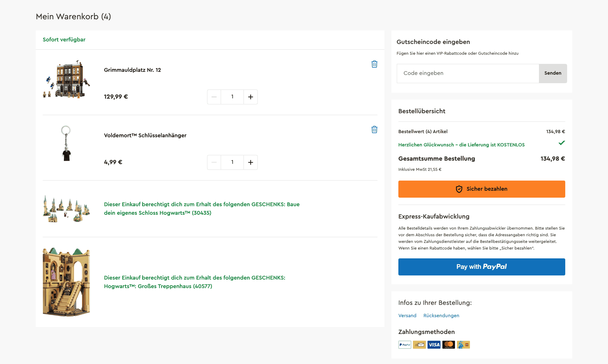This screenshot has height=364, width=608.
Task: Click the free delivery congratulation message
Action: point(461,145)
